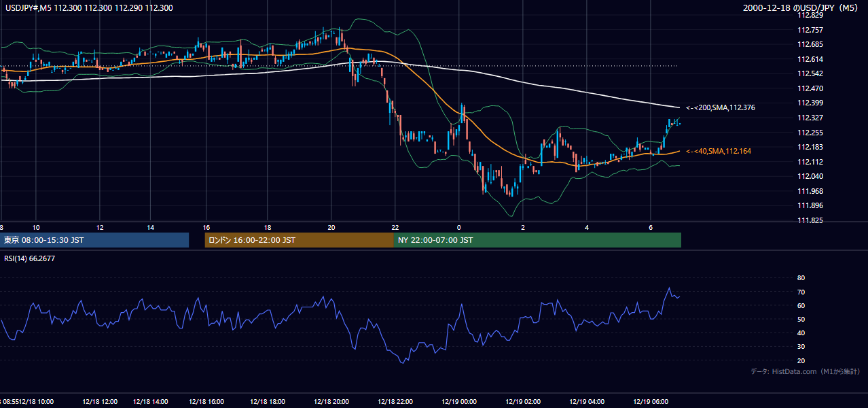Viewport: 868px width, 408px height.
Task: Click the hour 20 tick on chart axis
Action: pos(331,227)
